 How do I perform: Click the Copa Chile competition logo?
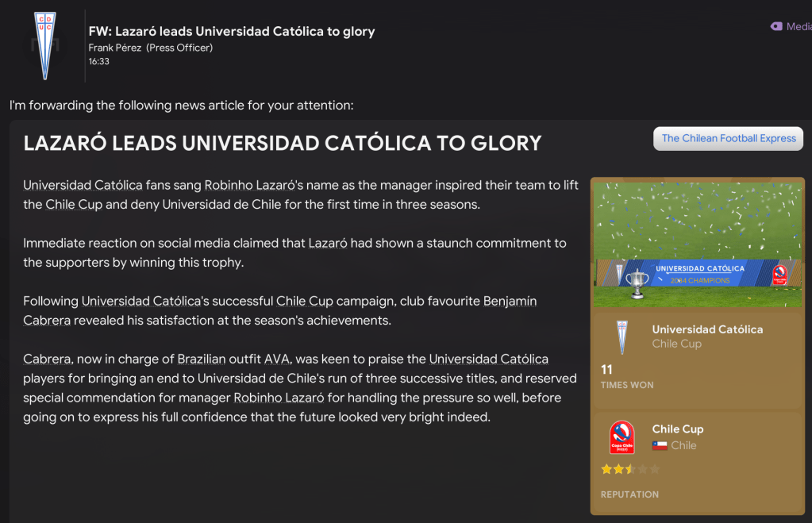click(x=622, y=437)
